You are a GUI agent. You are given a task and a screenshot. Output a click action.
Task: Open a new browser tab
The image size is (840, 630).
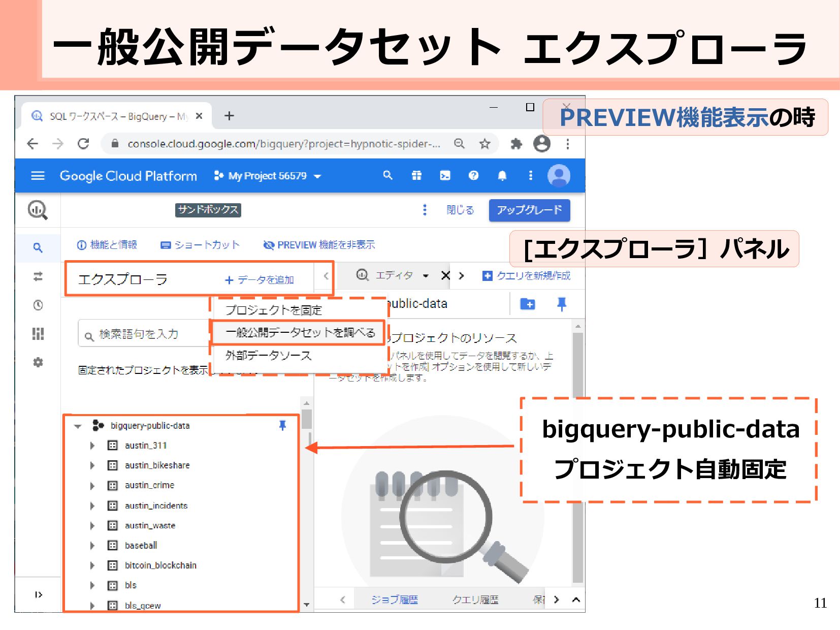[229, 116]
